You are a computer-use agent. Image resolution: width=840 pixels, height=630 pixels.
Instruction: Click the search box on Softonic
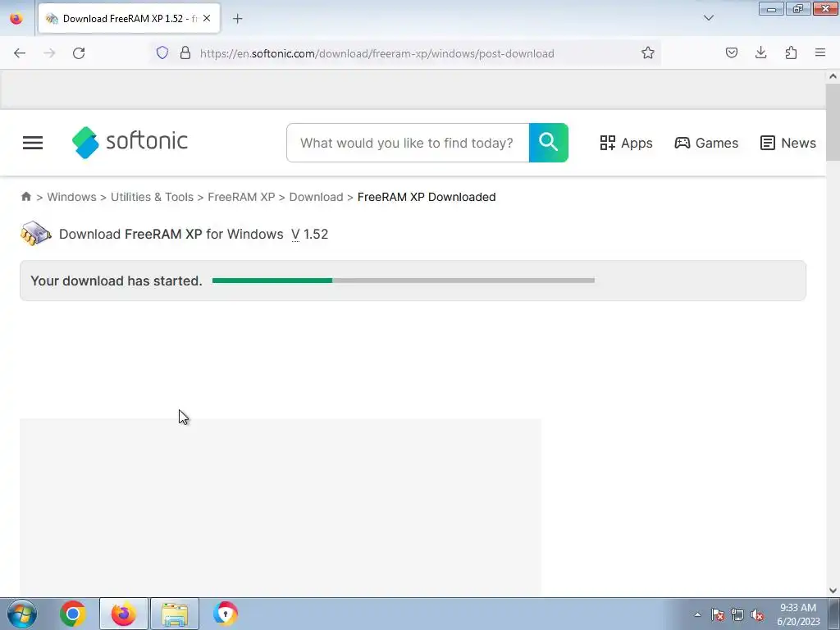coord(408,143)
